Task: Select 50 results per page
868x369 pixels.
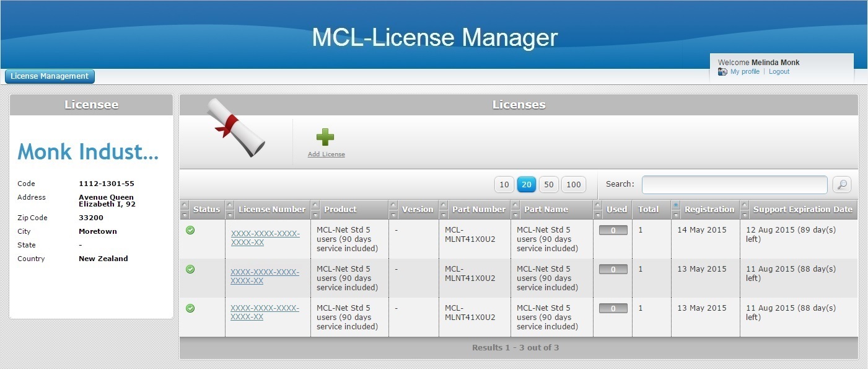Action: (x=548, y=184)
